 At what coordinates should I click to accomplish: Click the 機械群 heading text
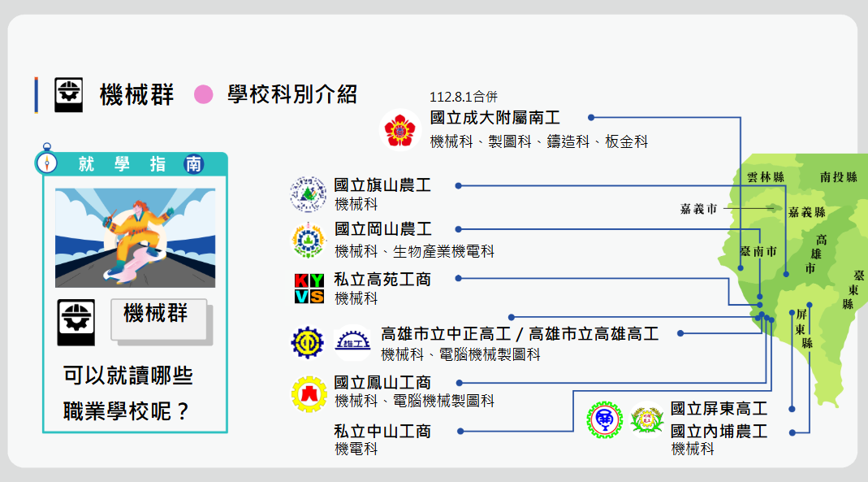point(136,95)
